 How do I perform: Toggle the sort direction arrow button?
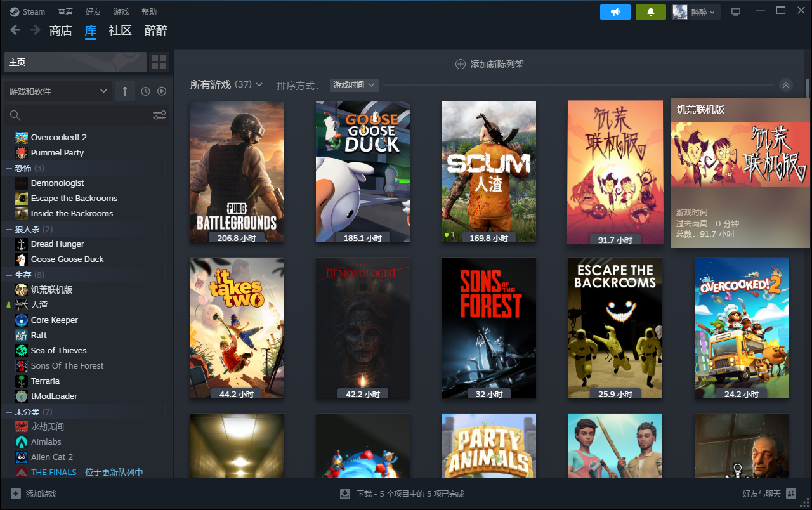(124, 91)
